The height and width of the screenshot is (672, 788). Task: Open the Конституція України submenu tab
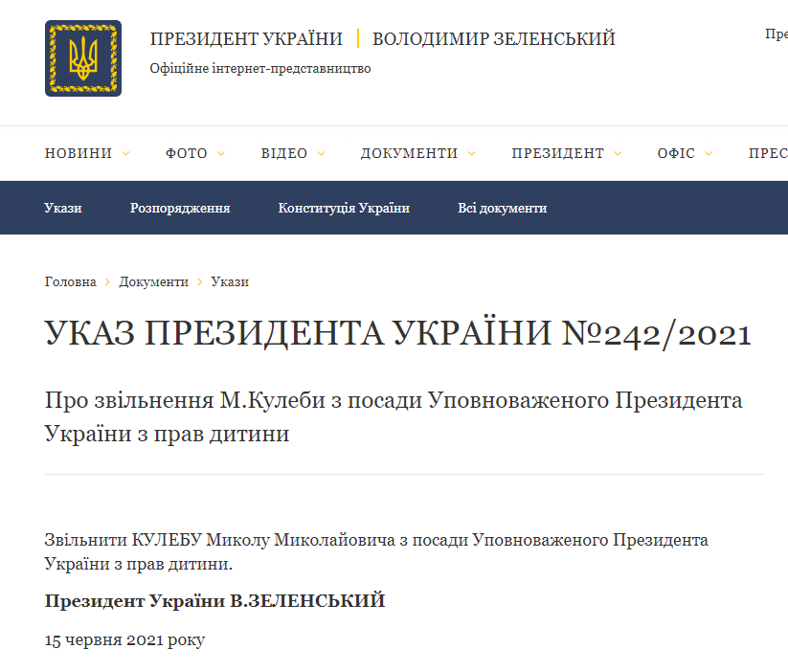tap(344, 208)
